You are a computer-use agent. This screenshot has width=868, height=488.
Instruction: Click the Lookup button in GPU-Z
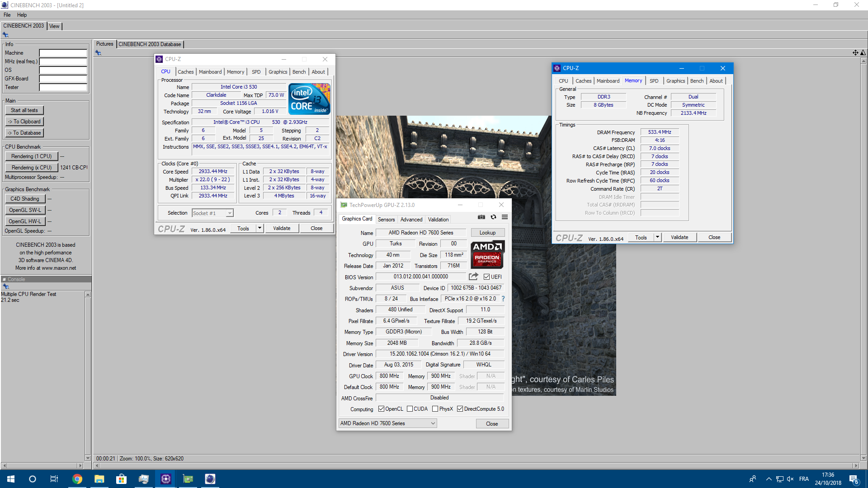point(487,233)
